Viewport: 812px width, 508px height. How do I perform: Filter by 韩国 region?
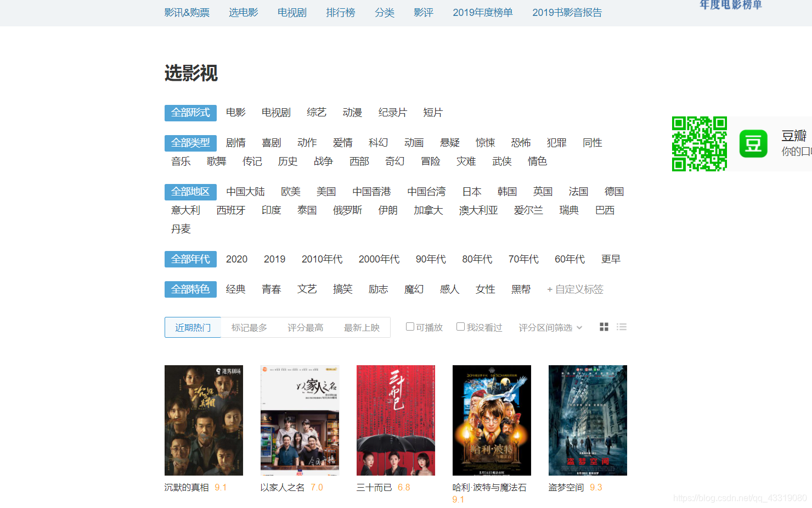(507, 192)
